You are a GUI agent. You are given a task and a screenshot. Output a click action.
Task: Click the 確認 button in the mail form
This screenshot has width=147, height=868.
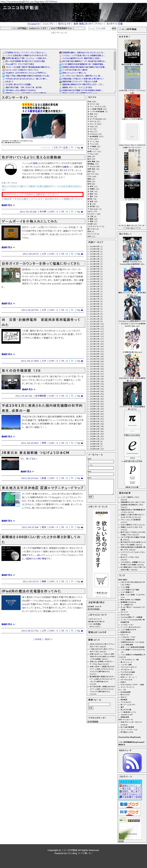pos(90,497)
